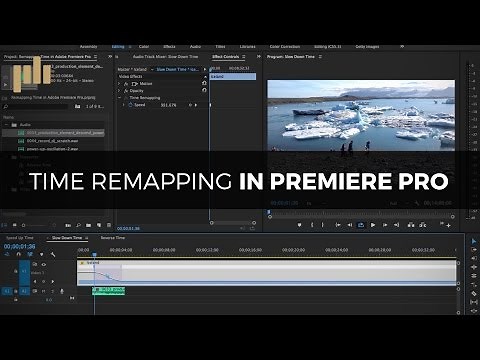480x360 pixels.
Task: Go to In point in Program monitor
Action: 338,225
